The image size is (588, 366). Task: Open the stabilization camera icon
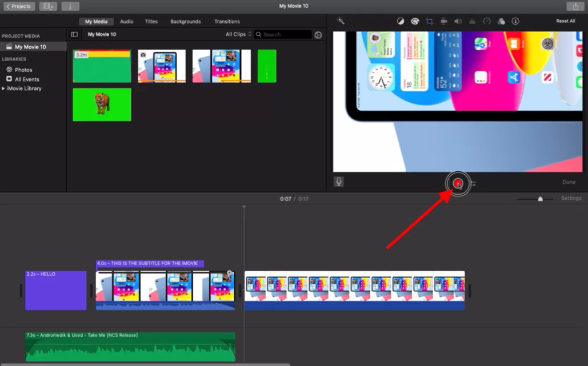pyautogui.click(x=443, y=21)
